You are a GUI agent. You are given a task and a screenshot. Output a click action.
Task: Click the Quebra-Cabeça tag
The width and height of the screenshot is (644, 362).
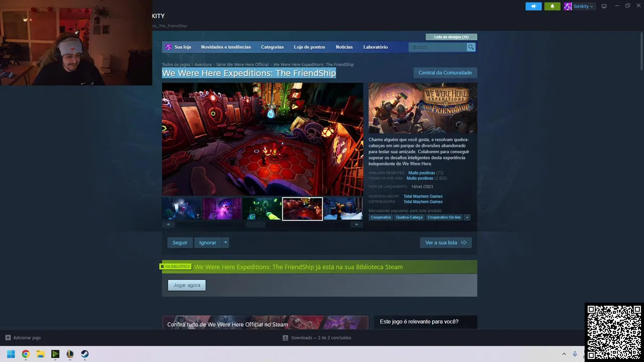409,217
